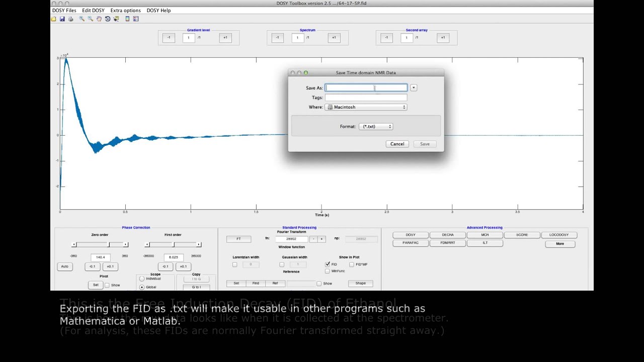This screenshot has width=644, height=362.
Task: Click the Second array number field
Action: [x=407, y=38]
